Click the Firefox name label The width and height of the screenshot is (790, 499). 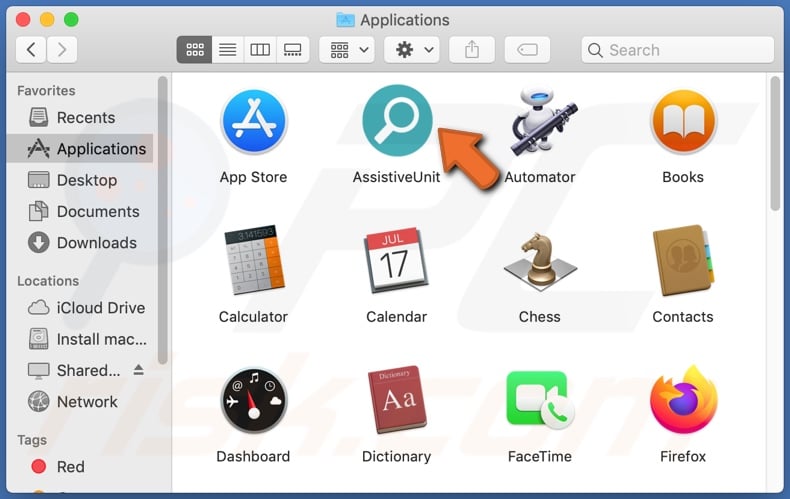(x=683, y=456)
